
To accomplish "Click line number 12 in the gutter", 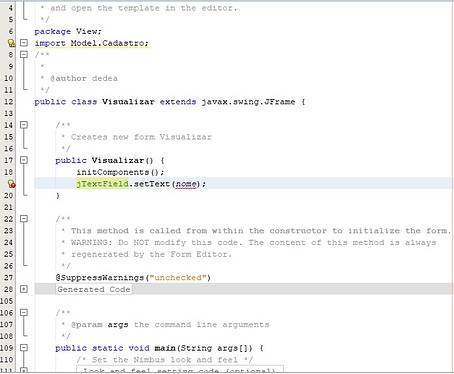I will 8,102.
